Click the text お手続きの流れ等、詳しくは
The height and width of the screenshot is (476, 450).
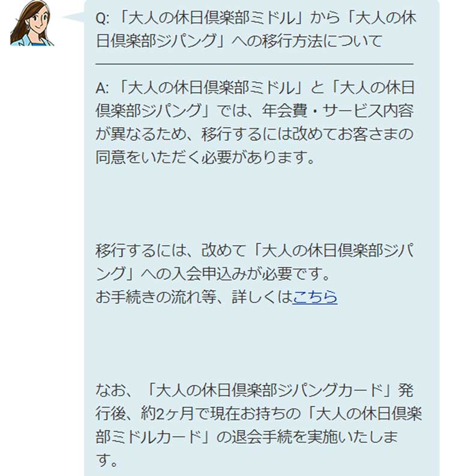point(194,297)
